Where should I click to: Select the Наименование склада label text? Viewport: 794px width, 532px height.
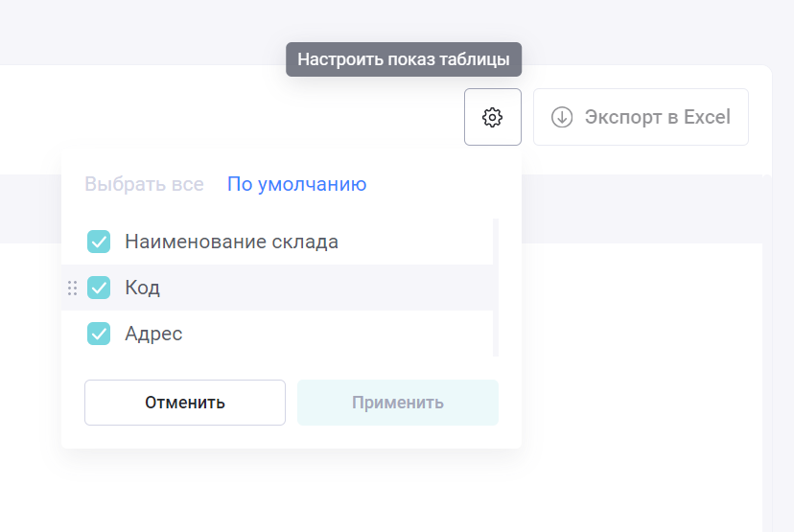(231, 242)
